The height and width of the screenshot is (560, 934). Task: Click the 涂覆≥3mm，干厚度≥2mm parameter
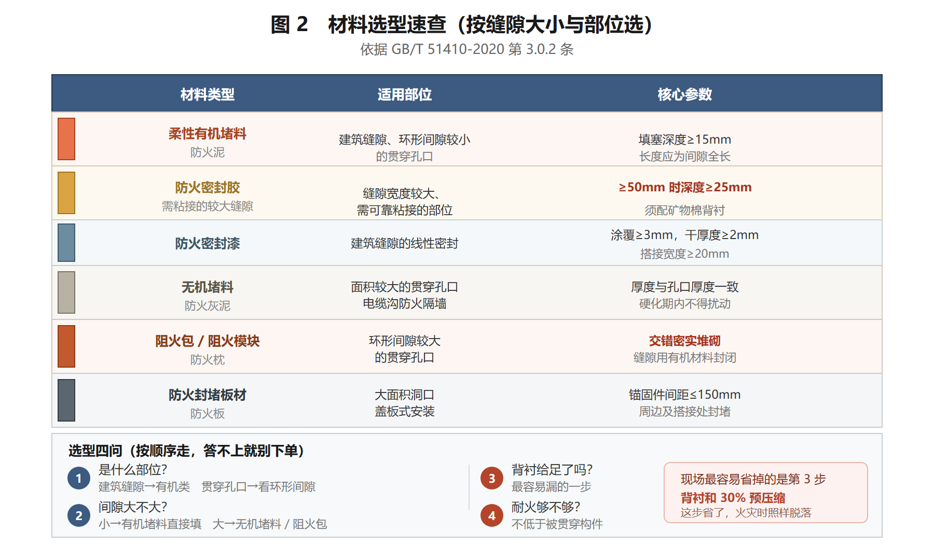(x=685, y=235)
